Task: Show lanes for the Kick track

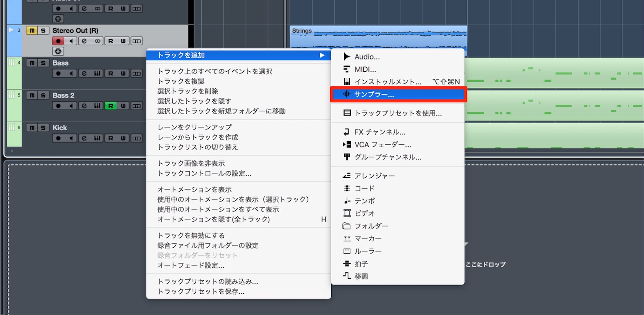Action: coord(137,138)
